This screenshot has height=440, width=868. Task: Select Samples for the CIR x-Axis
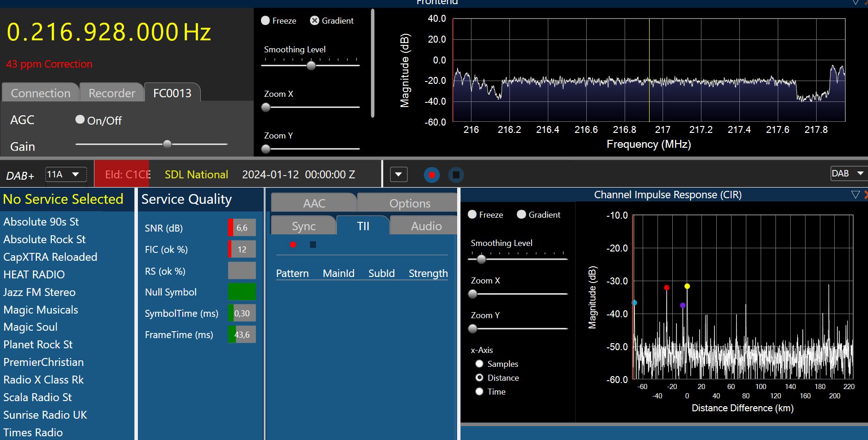[x=479, y=364]
